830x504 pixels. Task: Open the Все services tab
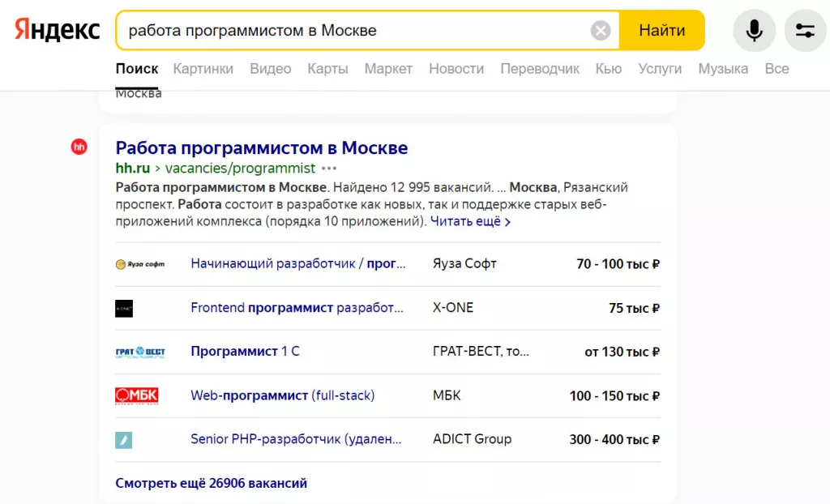coord(777,69)
